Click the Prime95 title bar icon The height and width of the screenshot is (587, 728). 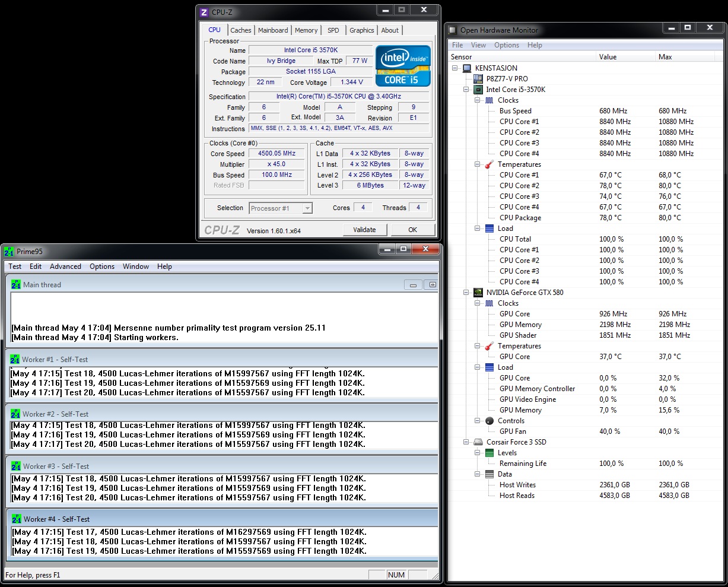coord(8,252)
